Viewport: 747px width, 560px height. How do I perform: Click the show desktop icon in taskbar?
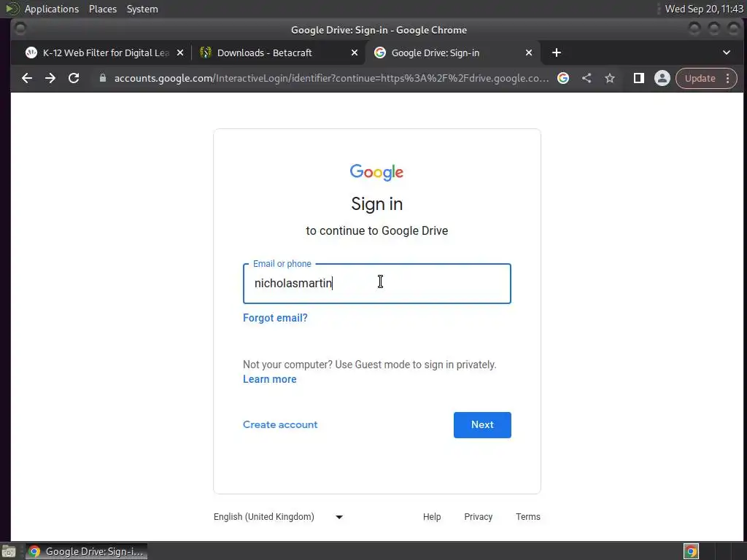point(9,552)
